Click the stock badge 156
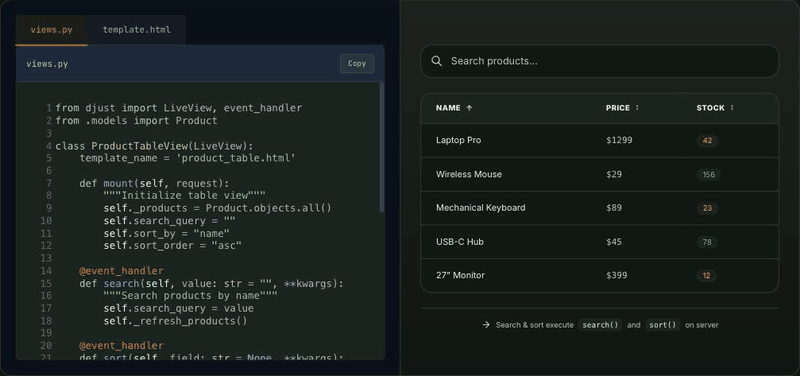The height and width of the screenshot is (376, 800). (709, 175)
